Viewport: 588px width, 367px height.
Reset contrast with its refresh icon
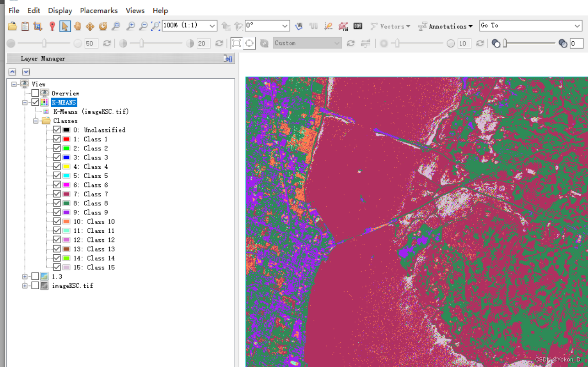(x=219, y=43)
